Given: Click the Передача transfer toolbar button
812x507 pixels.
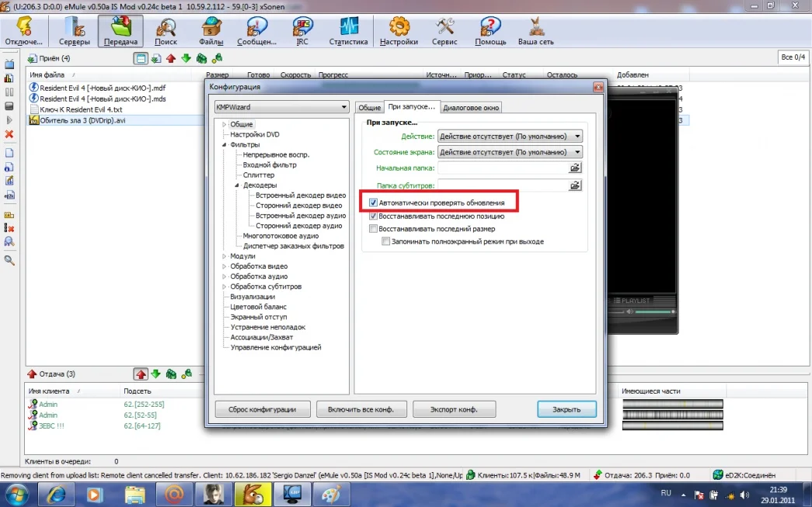Looking at the screenshot, I should [x=120, y=31].
